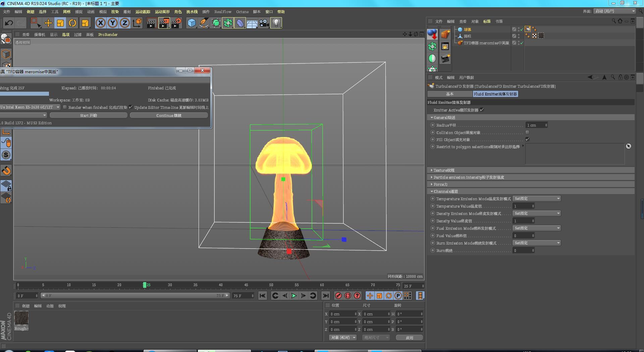Toggle the X axis lock icon
The width and height of the screenshot is (644, 352).
point(100,23)
